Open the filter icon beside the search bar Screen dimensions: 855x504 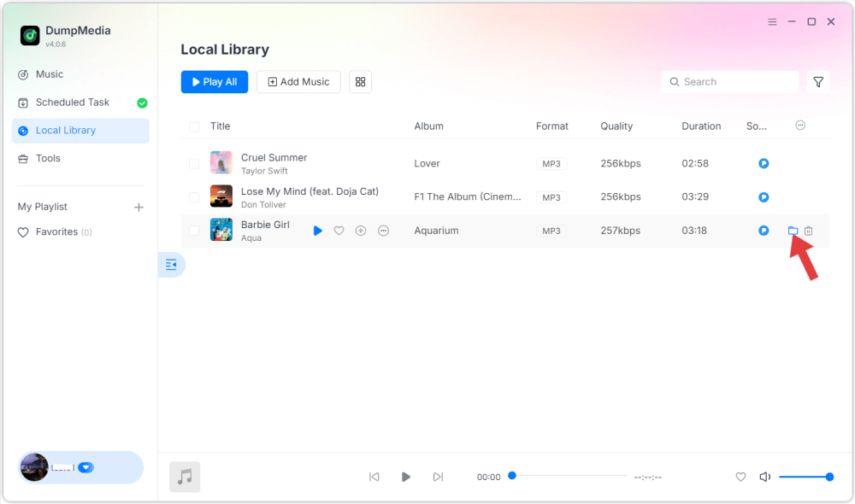coord(818,81)
